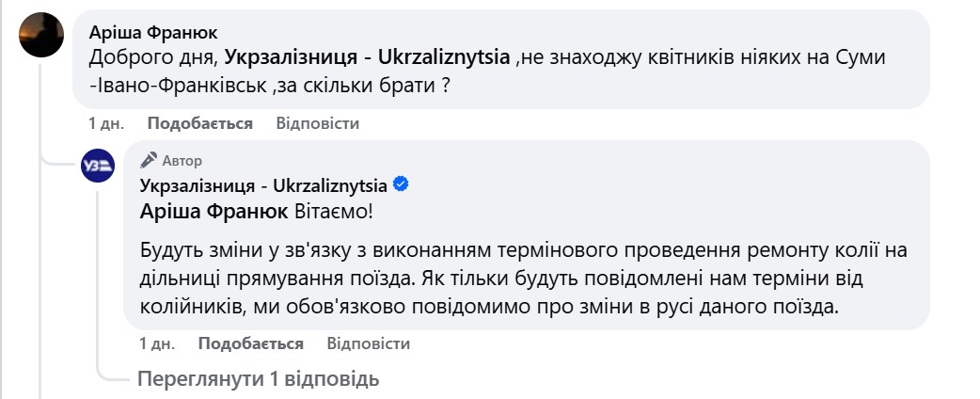Open Укрзалізниця - Ukrzaliznytsia author name in reply
Screen dimensions: 980x399
tap(264, 184)
